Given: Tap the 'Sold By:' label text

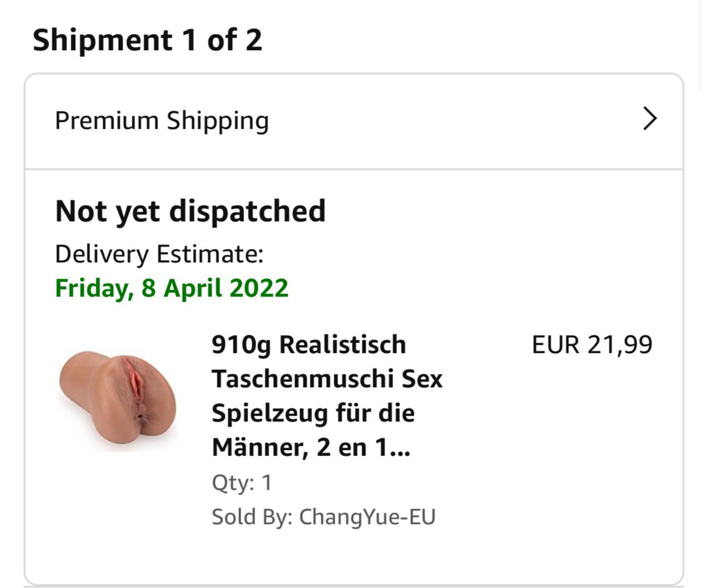Looking at the screenshot, I should (x=252, y=517).
